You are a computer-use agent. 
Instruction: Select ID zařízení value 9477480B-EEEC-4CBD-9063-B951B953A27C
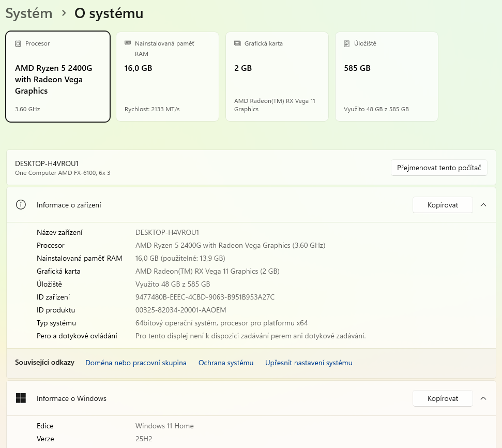coord(205,297)
